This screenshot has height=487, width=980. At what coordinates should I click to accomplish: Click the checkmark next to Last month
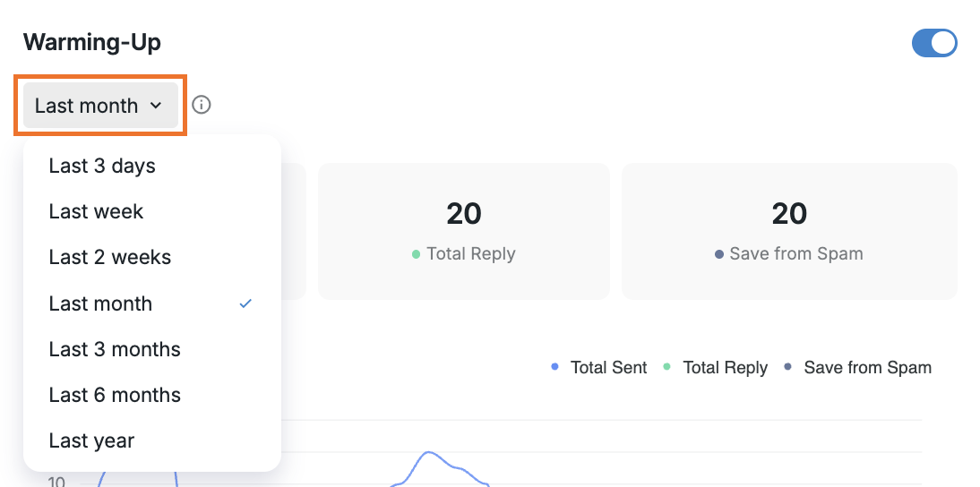(x=245, y=303)
